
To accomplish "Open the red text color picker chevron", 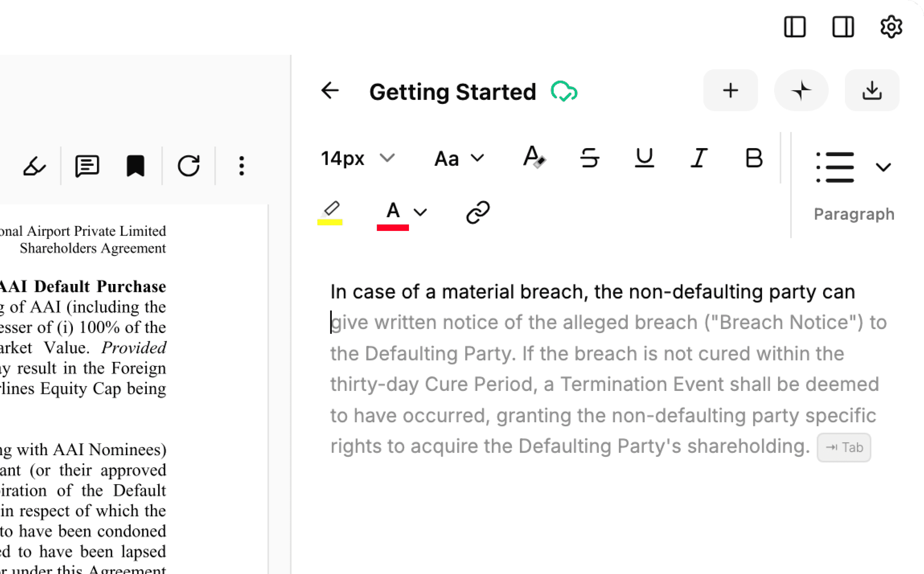I will pyautogui.click(x=420, y=212).
